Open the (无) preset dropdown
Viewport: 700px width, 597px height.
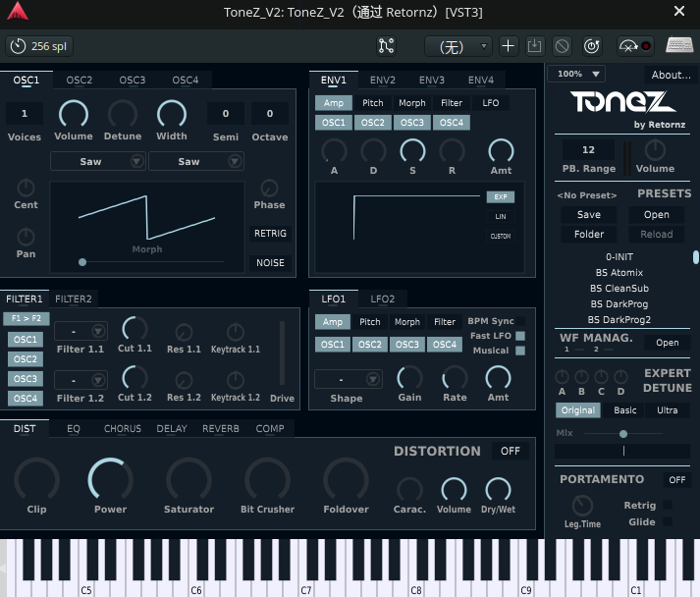pyautogui.click(x=458, y=46)
